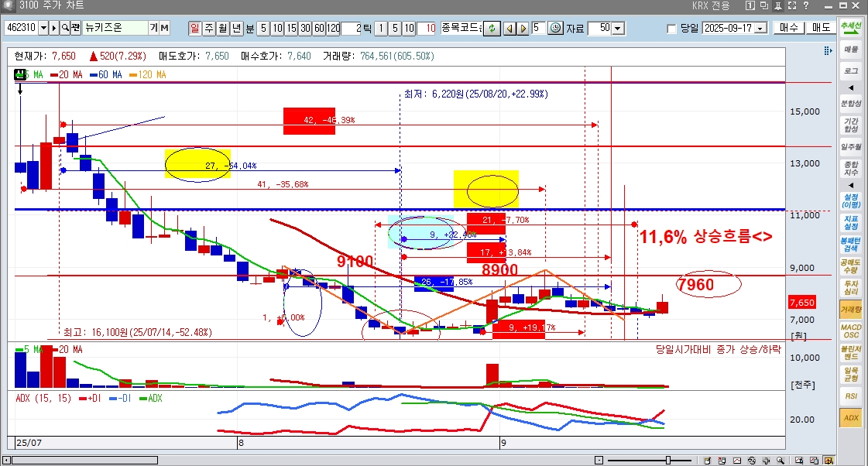Click the 지표설정 indicator settings button
Image resolution: width=868 pixels, height=466 pixels.
click(851, 222)
